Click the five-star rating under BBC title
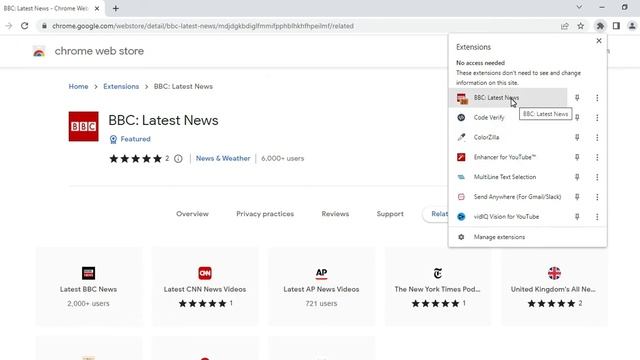The width and height of the screenshot is (640, 360). (136, 158)
